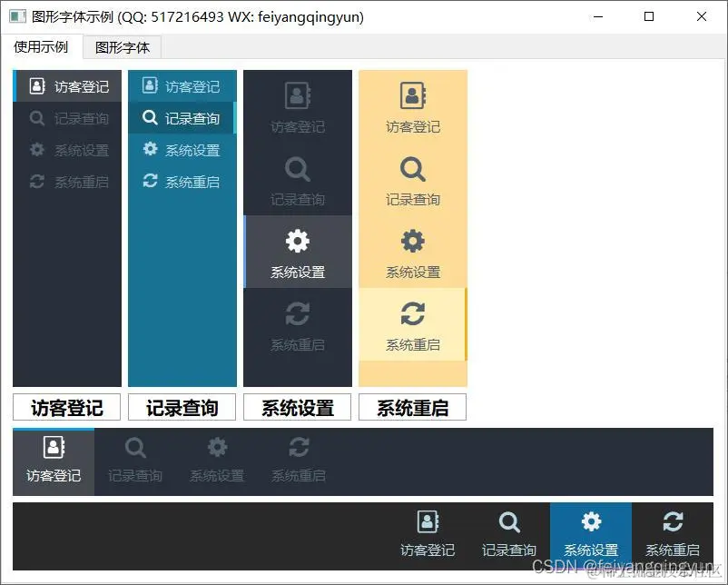The image size is (728, 585).
Task: Select the 访客登记 contact-card icon in the first sidebar
Action: point(35,85)
